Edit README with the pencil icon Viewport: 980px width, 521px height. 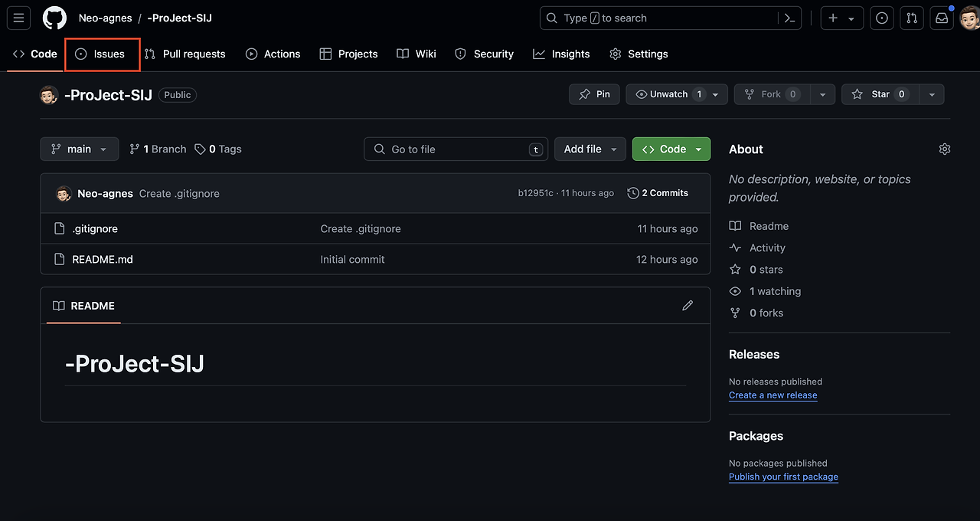point(688,306)
